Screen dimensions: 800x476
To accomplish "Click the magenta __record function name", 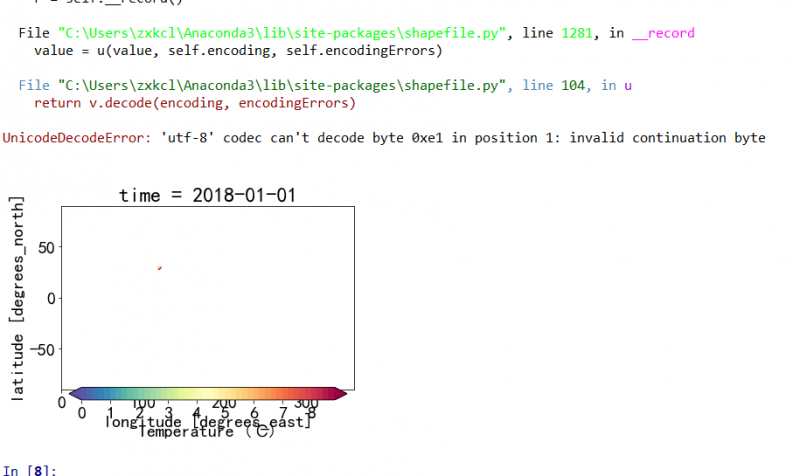I will [663, 33].
